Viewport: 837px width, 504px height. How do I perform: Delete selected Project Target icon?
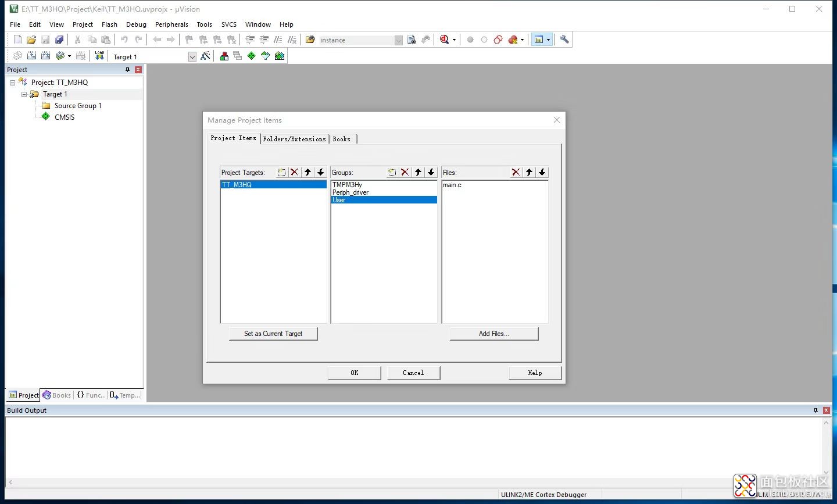pyautogui.click(x=295, y=172)
